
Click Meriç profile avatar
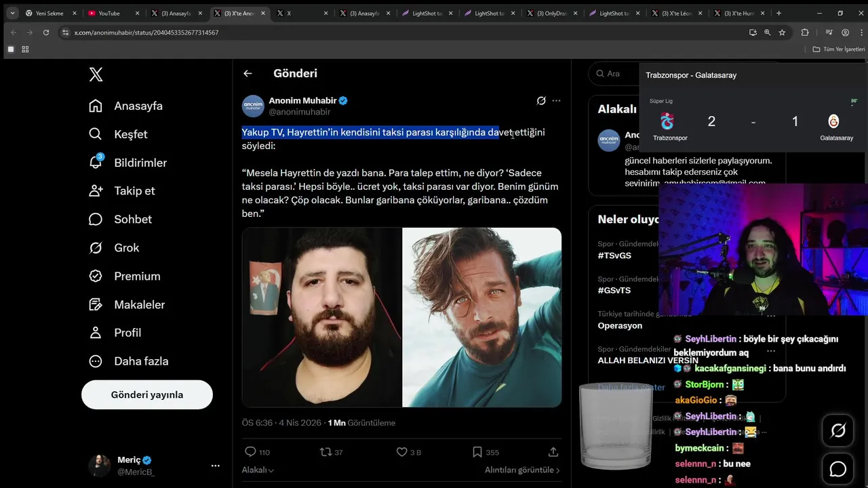tap(99, 466)
